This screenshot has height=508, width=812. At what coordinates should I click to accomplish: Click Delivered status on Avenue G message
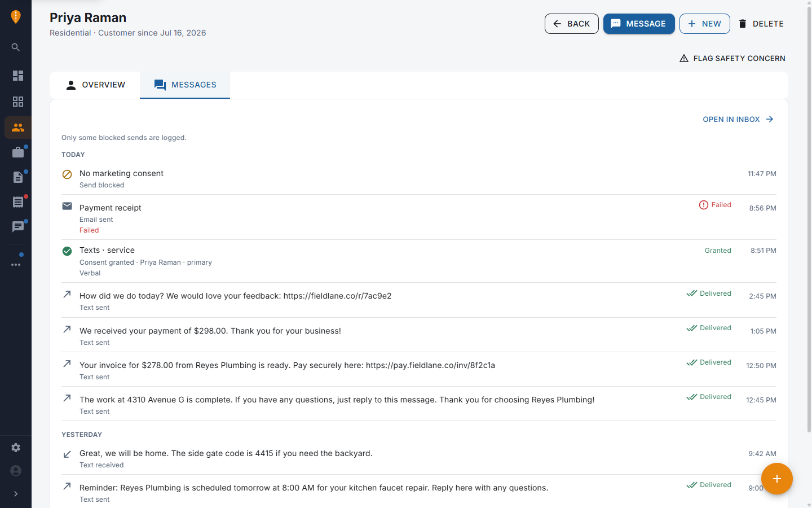pyautogui.click(x=709, y=397)
